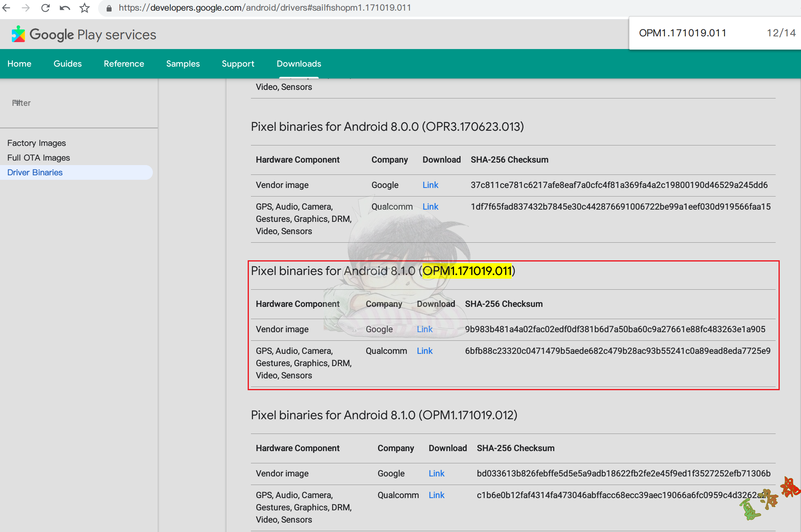Open the Downloads tab

point(299,64)
